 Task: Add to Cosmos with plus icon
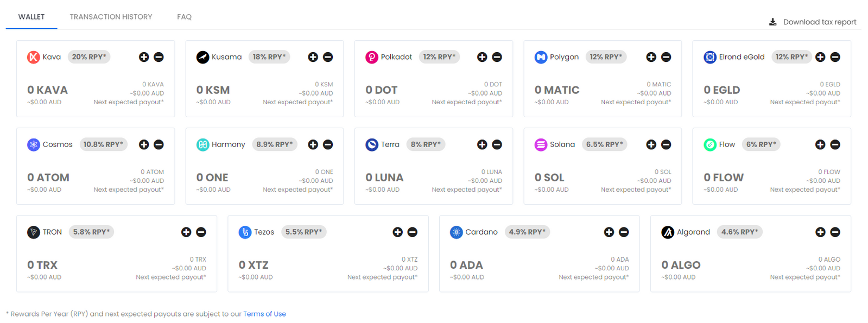coord(144,144)
